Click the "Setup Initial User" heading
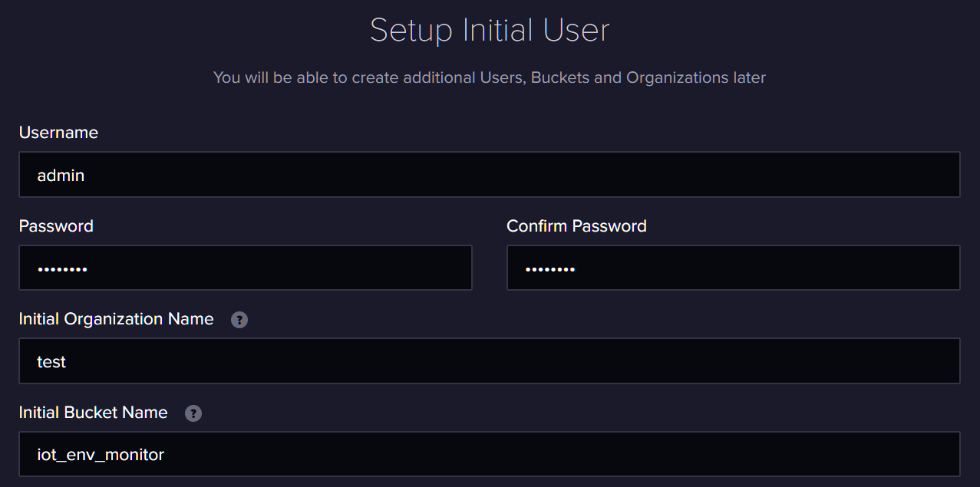The width and height of the screenshot is (980, 487). point(490,30)
